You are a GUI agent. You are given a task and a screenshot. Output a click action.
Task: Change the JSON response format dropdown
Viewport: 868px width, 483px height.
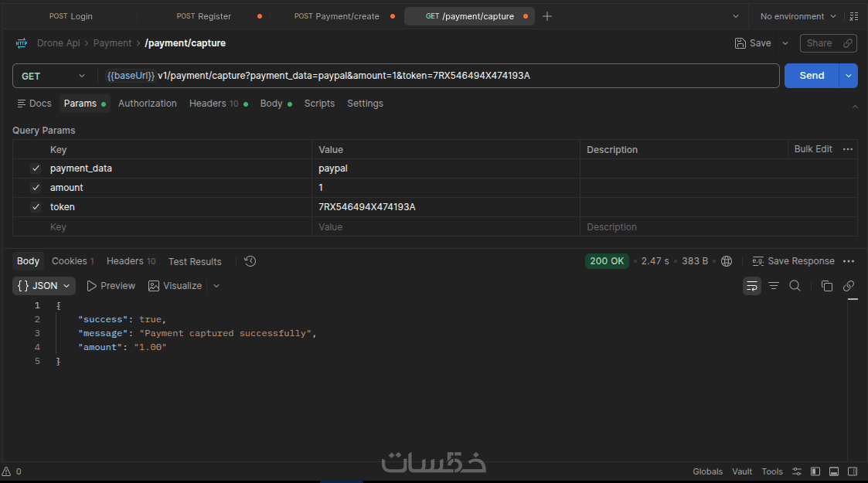pyautogui.click(x=44, y=286)
